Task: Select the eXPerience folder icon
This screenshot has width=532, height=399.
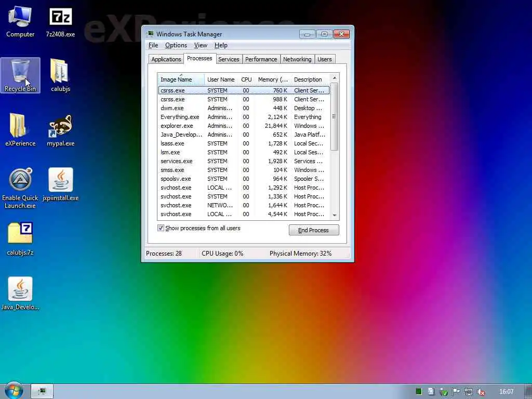Action: point(20,130)
